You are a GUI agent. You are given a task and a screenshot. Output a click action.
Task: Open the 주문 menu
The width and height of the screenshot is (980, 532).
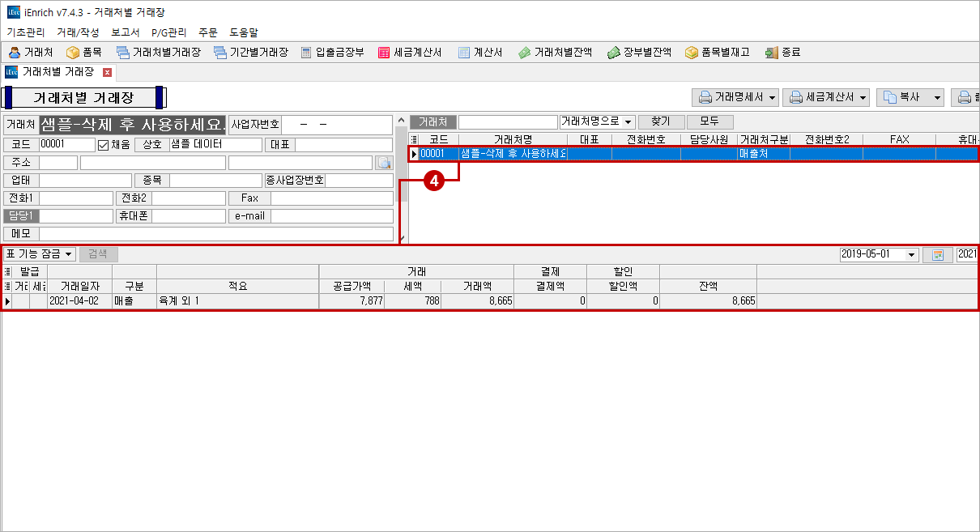(x=207, y=32)
